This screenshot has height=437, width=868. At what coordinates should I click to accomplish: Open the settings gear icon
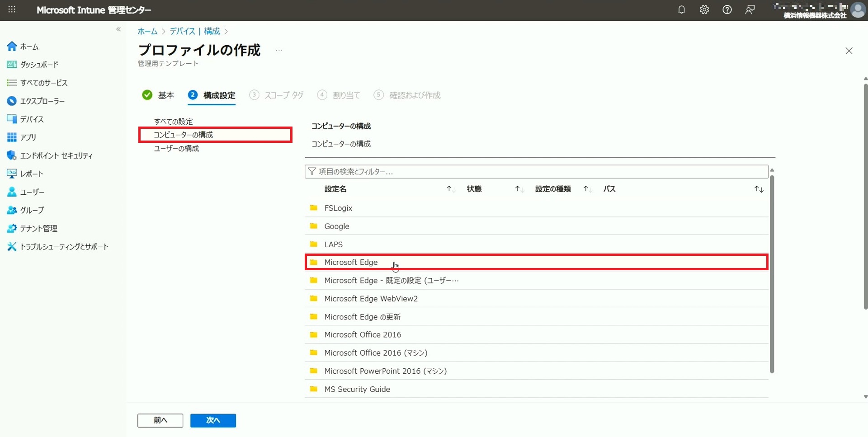(x=704, y=10)
